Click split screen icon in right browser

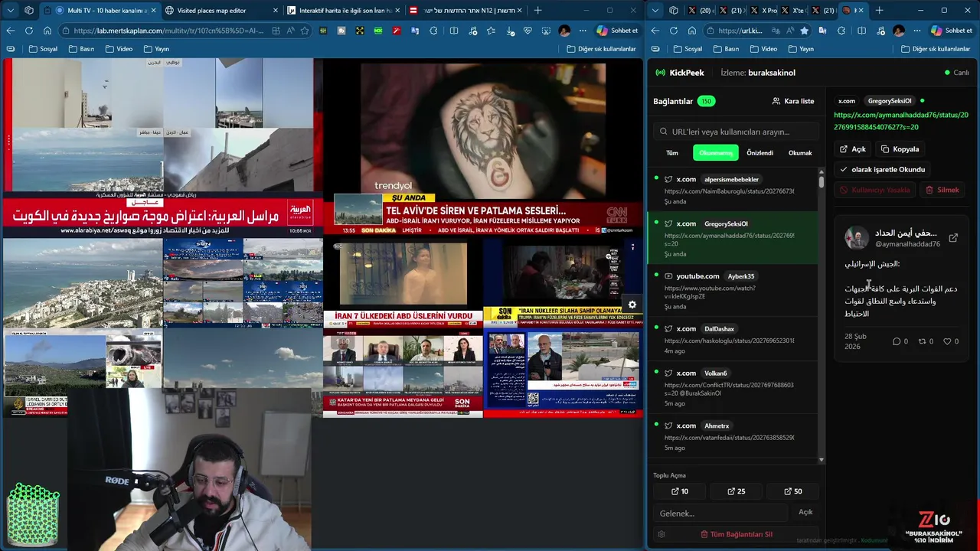[x=861, y=31]
